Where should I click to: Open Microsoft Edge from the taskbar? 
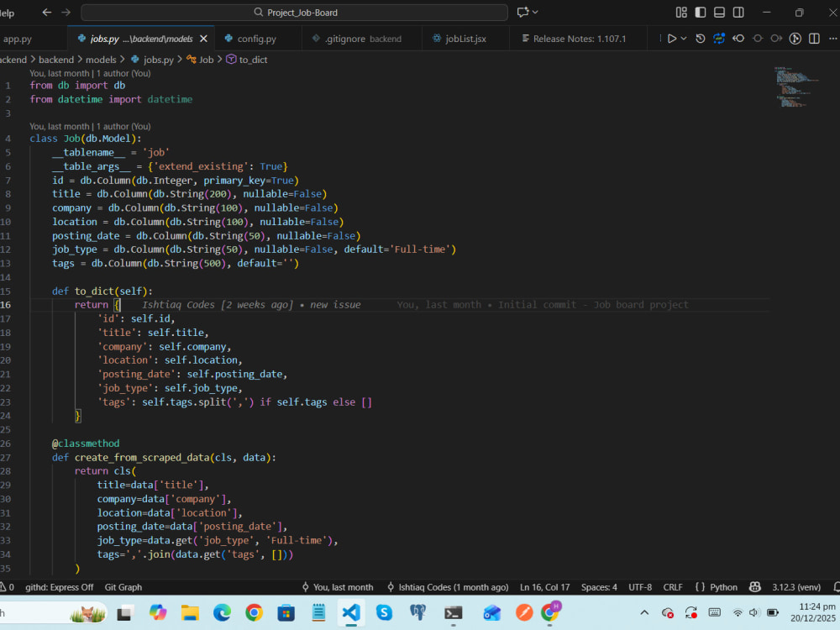click(222, 612)
